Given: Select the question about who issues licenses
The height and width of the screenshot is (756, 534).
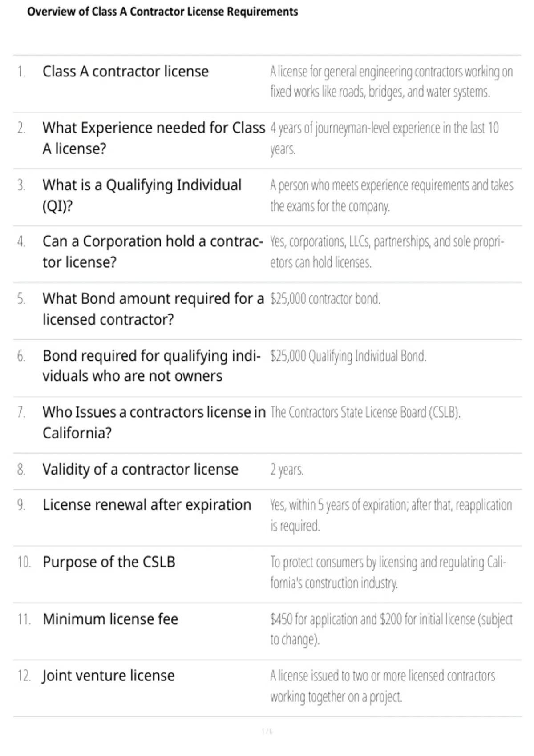Looking at the screenshot, I should (154, 422).
